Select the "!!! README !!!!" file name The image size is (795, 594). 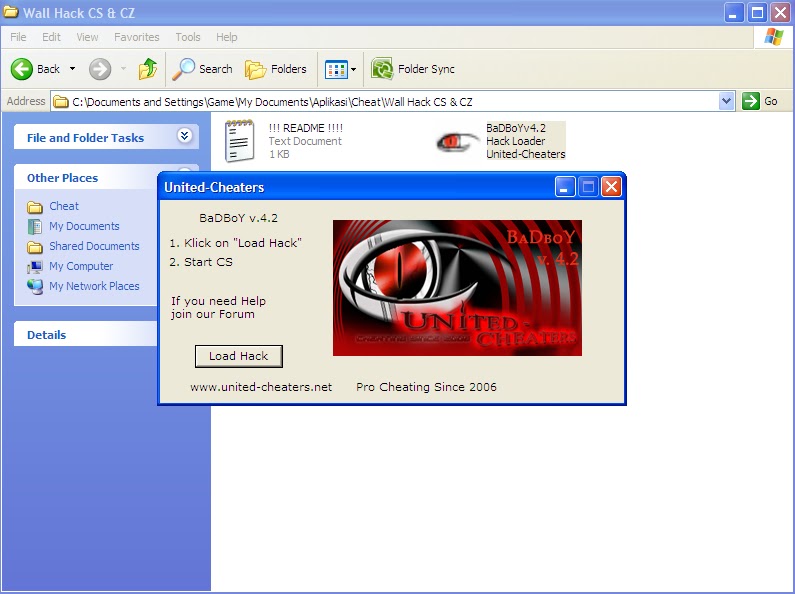click(x=306, y=128)
